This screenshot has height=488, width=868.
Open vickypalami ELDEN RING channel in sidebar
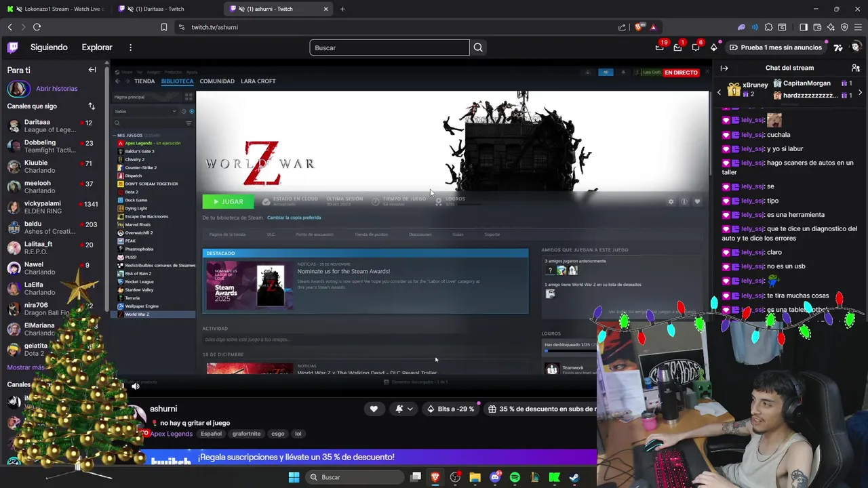point(51,207)
